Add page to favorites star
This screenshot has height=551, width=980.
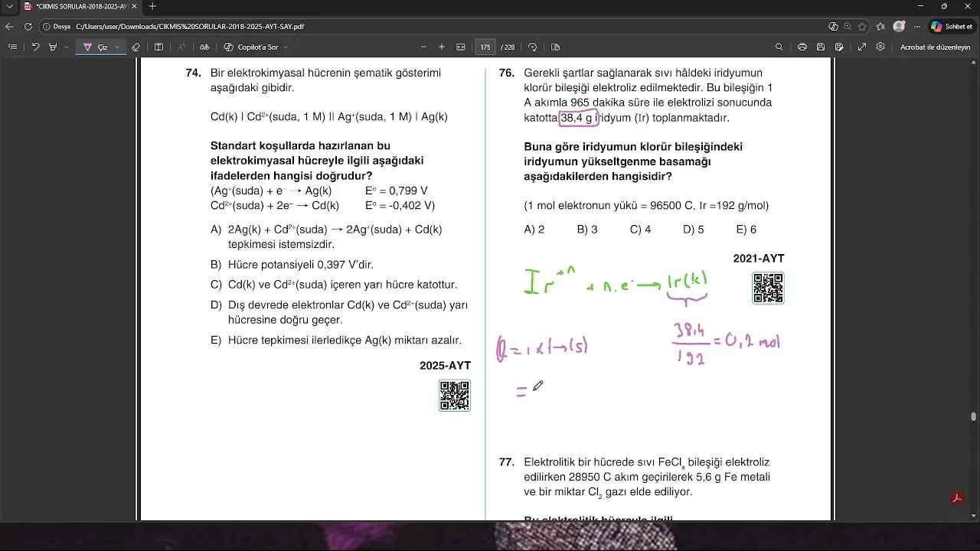[863, 26]
